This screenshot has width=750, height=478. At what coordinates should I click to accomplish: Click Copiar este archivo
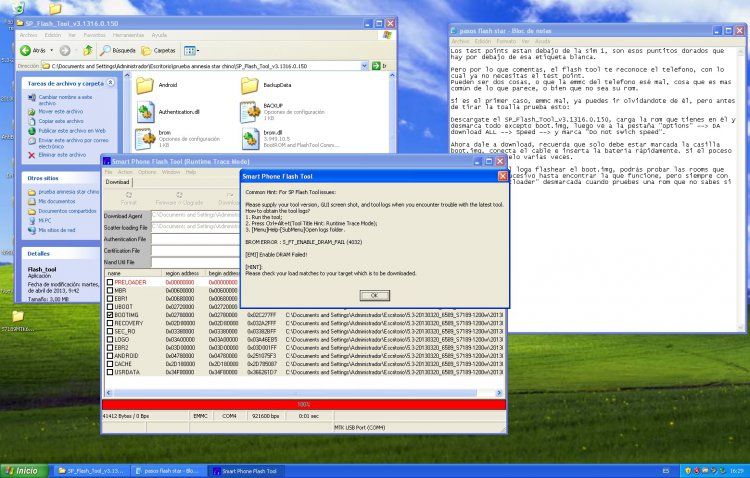coord(55,121)
